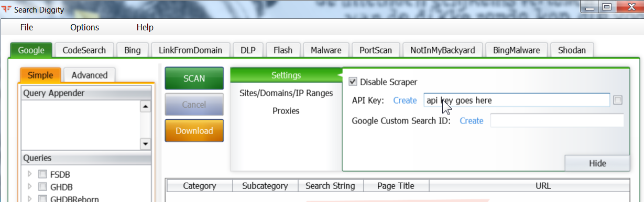The height and width of the screenshot is (202, 644).
Task: Select the Advanced query tab
Action: 89,75
